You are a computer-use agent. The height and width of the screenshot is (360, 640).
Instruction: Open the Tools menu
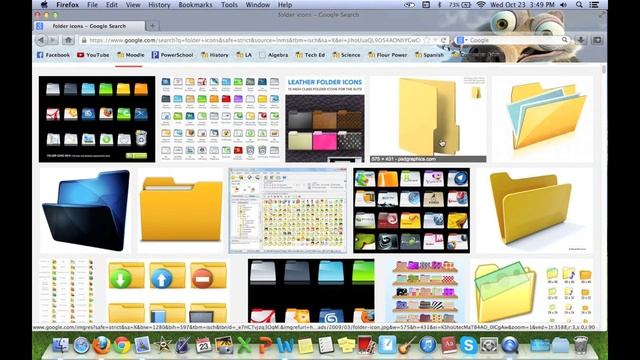(229, 5)
